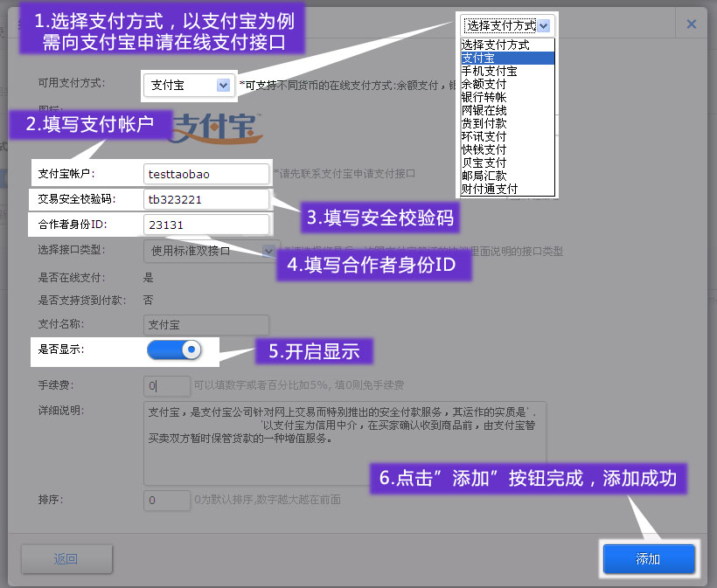717x588 pixels.
Task: Click the 支付宝帐户 input field
Action: point(206,174)
